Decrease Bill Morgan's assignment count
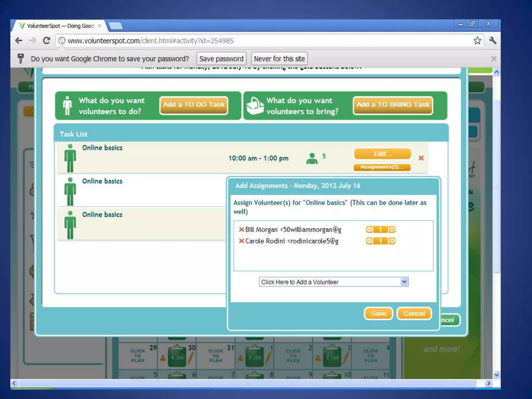 [369, 229]
